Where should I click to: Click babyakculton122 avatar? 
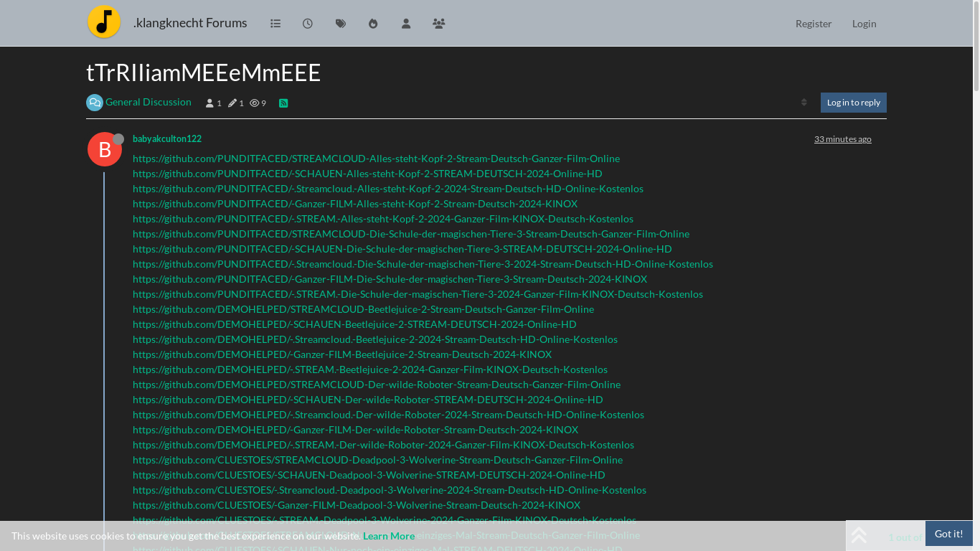coord(105,149)
